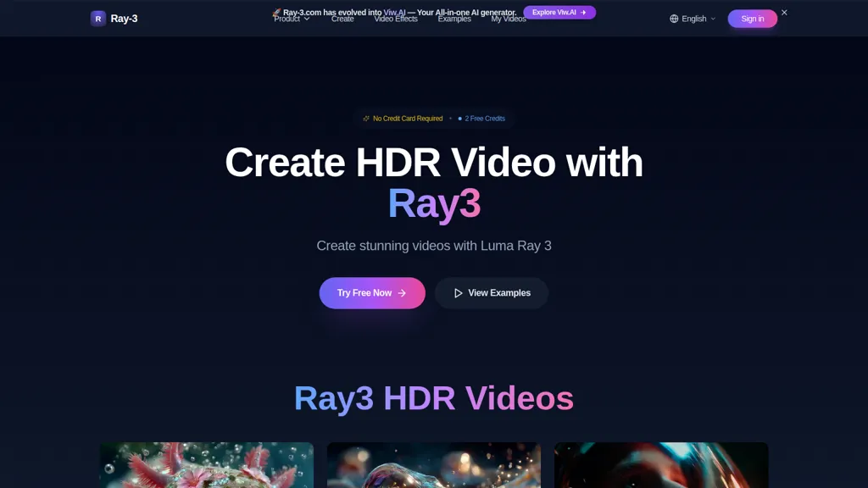
Task: Click the 2 Free Credits badge text
Action: [484, 119]
